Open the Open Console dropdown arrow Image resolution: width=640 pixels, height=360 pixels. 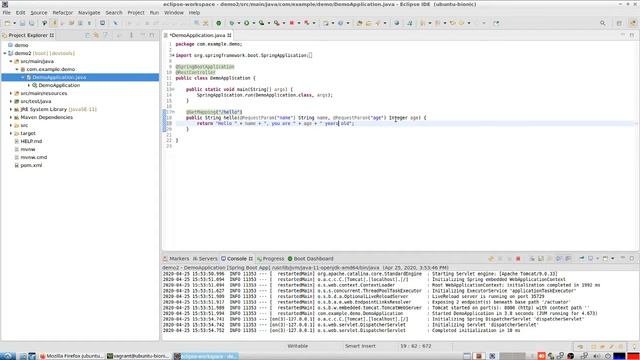613,259
